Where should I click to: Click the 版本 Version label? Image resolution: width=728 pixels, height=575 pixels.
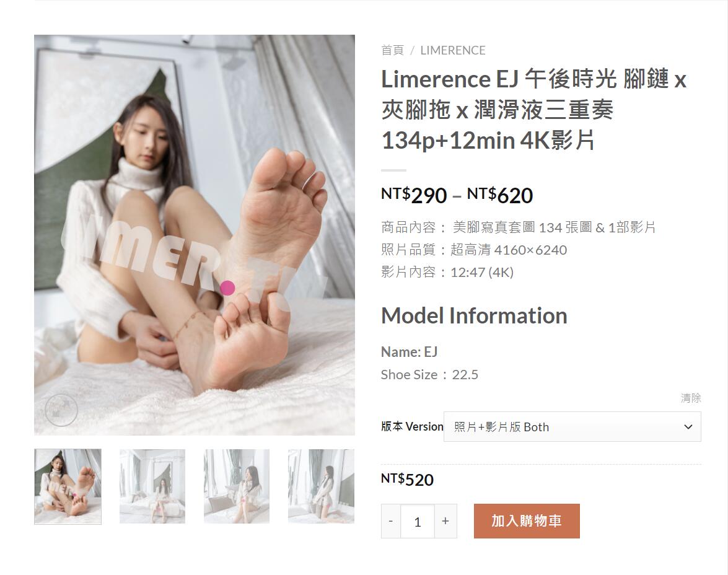click(x=412, y=426)
